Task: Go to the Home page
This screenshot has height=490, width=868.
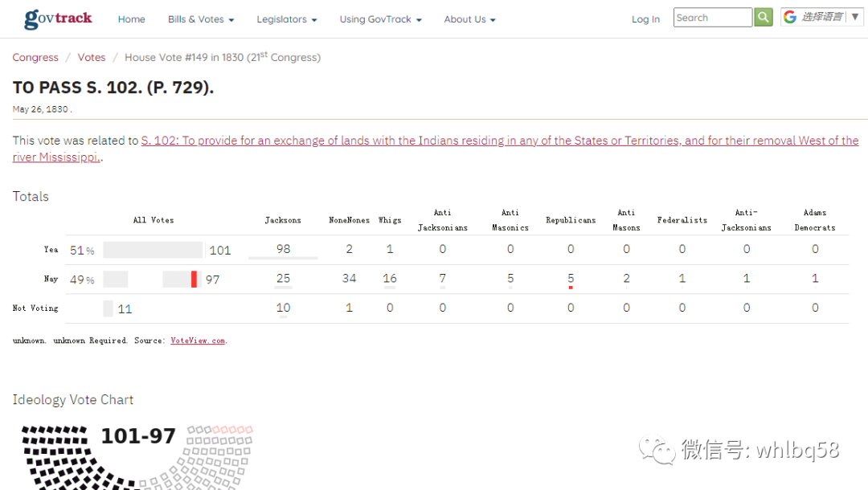Action: click(x=132, y=19)
